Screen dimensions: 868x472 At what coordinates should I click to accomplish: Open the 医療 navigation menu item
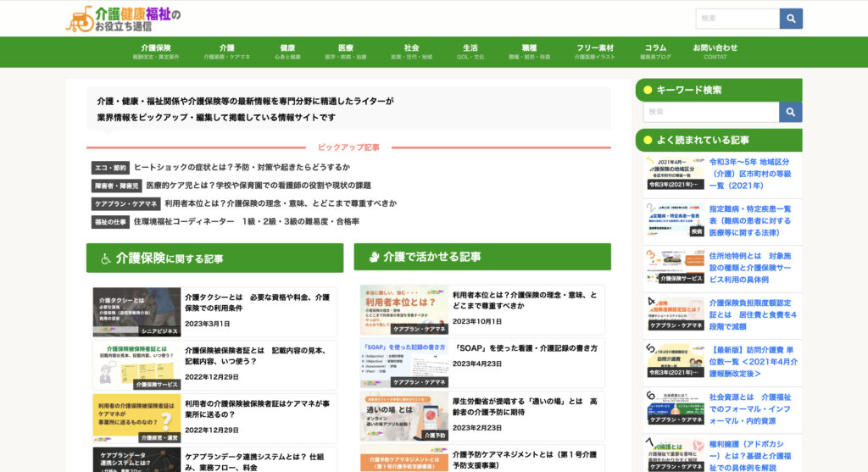click(x=346, y=52)
